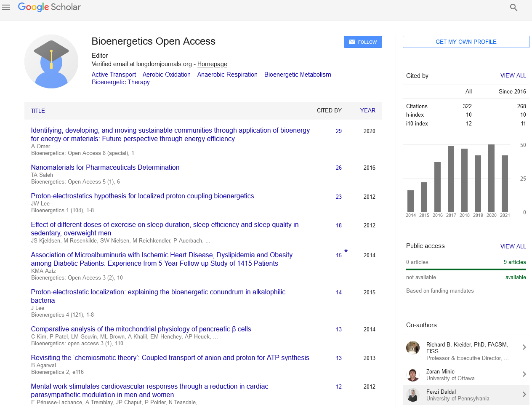View 13 citations for chemiosmotic theory article
The height and width of the screenshot is (408, 532).
coord(339,358)
